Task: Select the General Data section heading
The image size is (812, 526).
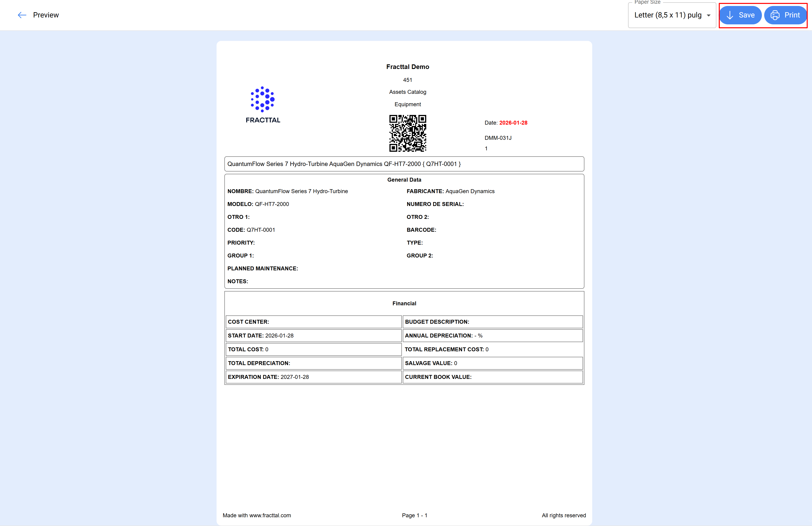Action: (404, 180)
